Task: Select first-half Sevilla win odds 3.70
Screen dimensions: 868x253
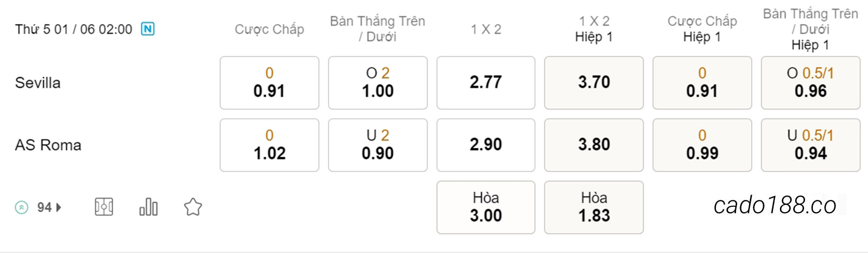Action: (594, 83)
